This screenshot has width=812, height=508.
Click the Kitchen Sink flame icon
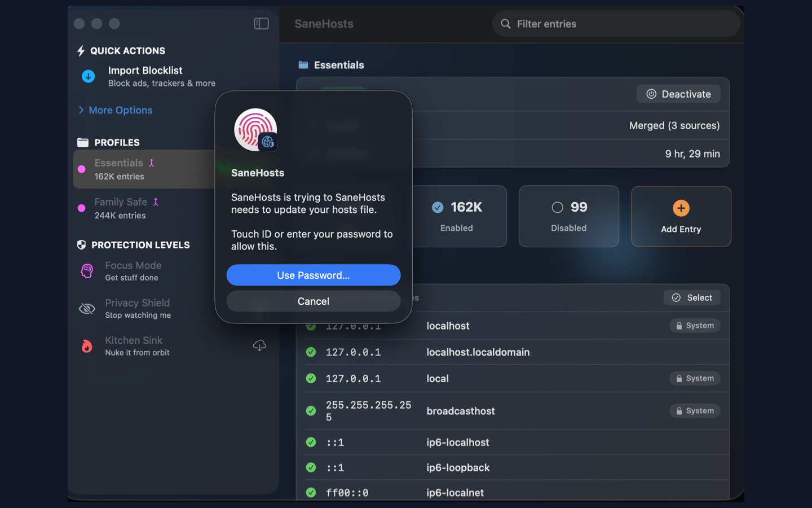point(87,346)
